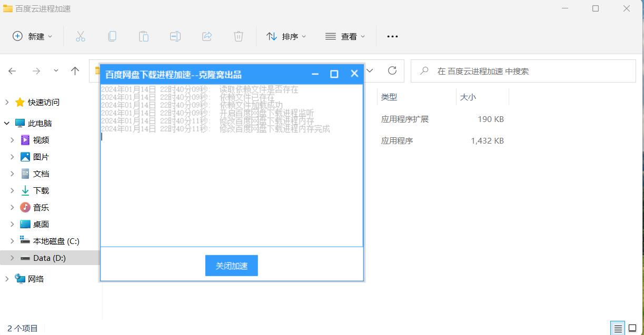Select the 应用程序扩展 file row

(x=405, y=119)
